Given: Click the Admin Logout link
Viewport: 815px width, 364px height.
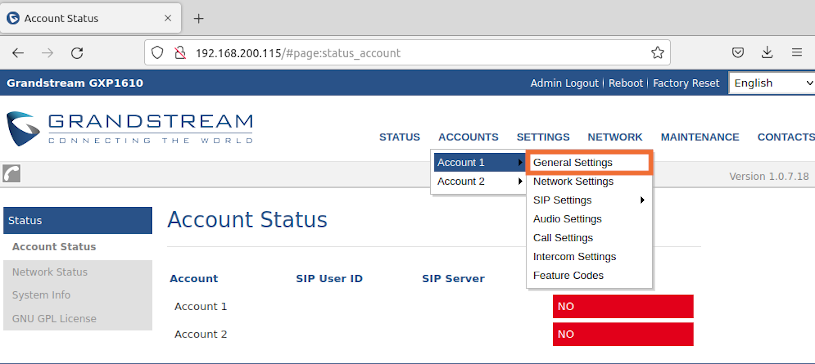Looking at the screenshot, I should click(564, 83).
